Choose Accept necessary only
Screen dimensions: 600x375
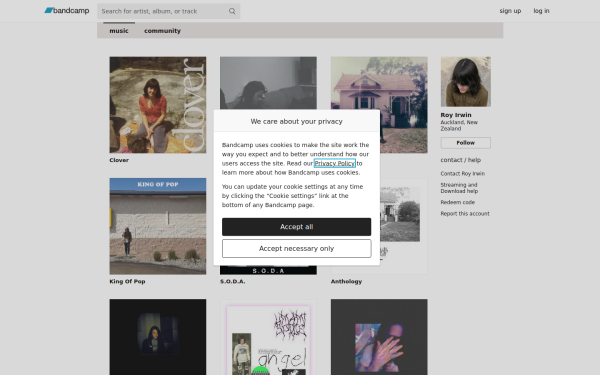297,249
